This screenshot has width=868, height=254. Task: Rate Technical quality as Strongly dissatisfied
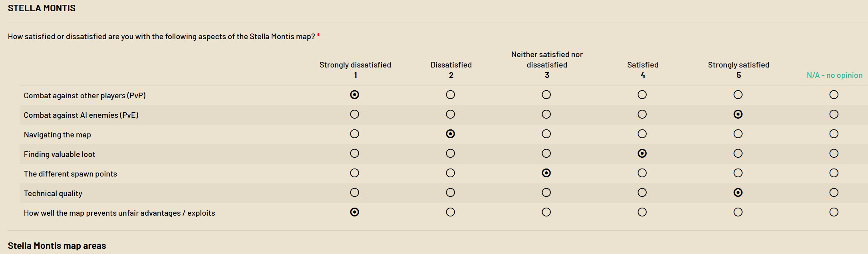354,192
